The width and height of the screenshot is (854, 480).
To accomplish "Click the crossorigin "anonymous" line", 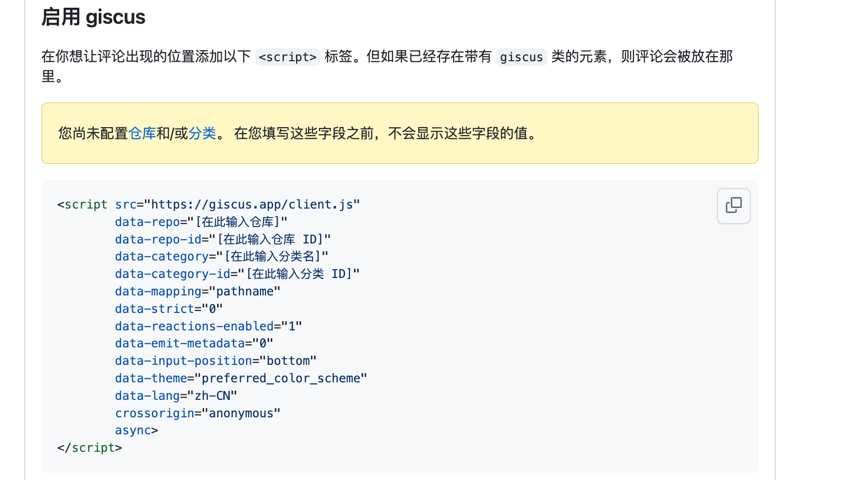I will pos(197,413).
